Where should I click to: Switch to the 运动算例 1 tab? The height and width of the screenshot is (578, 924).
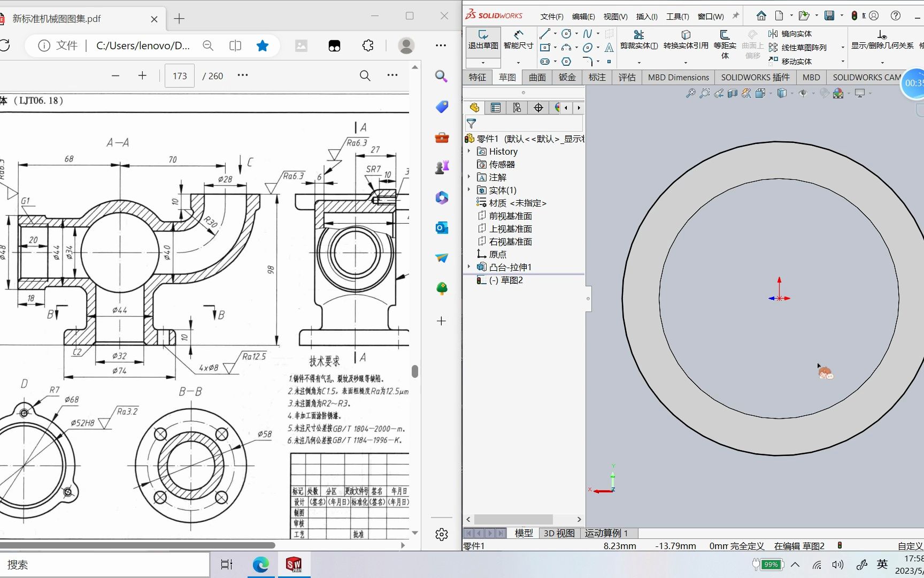coord(606,533)
